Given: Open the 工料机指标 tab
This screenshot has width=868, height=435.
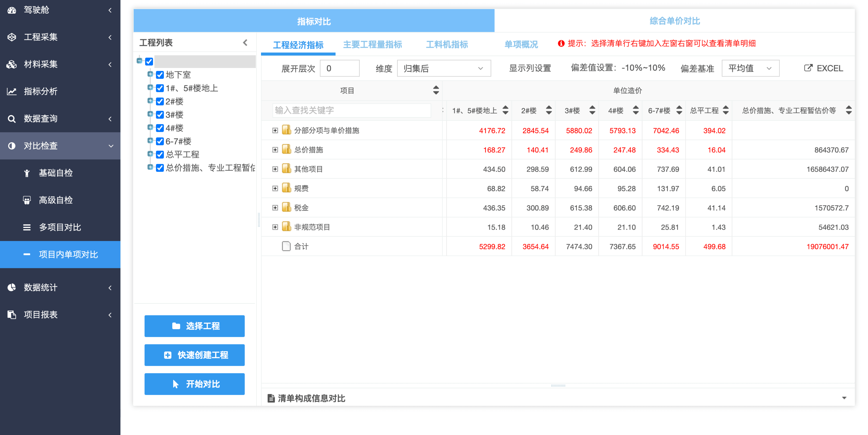Looking at the screenshot, I should click(x=447, y=44).
